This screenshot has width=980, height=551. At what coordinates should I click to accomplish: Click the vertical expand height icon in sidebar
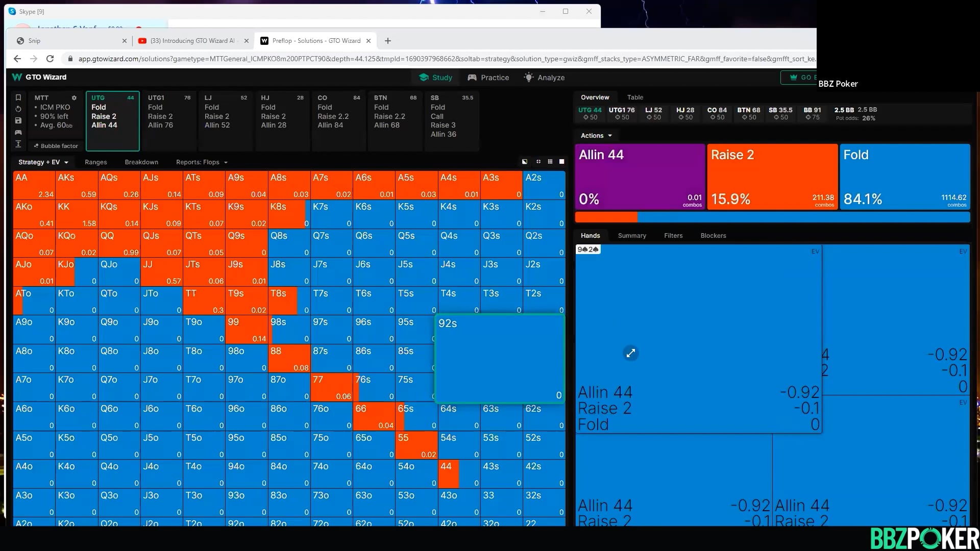tap(18, 144)
